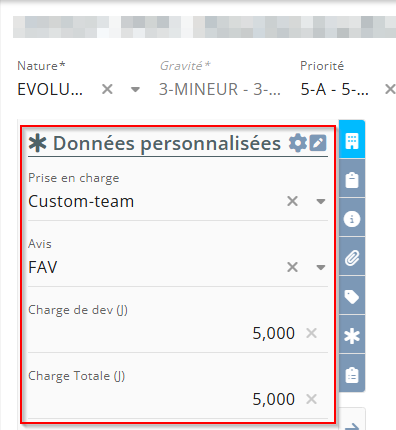Image resolution: width=396 pixels, height=430 pixels.
Task: Click the Gravité field showing 3-MINEUR
Action: tap(220, 89)
